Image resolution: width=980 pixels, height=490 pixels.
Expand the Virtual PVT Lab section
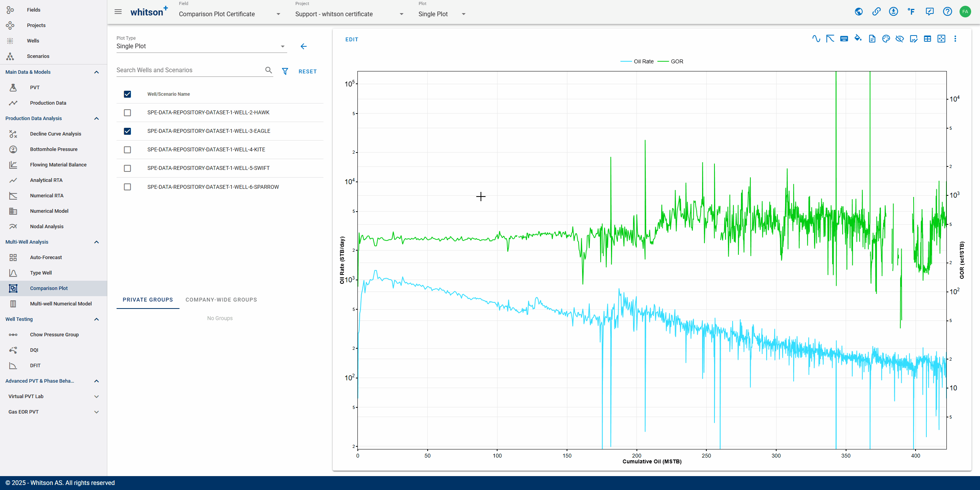(x=96, y=397)
